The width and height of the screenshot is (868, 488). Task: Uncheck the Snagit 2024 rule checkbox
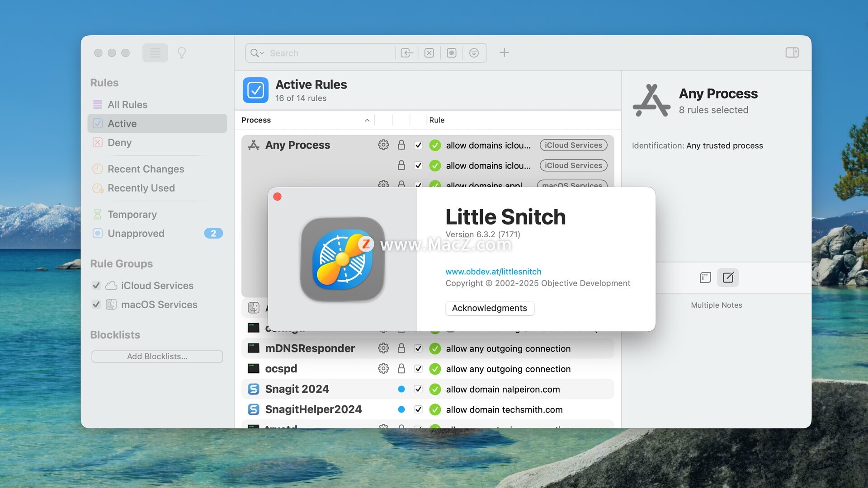418,389
